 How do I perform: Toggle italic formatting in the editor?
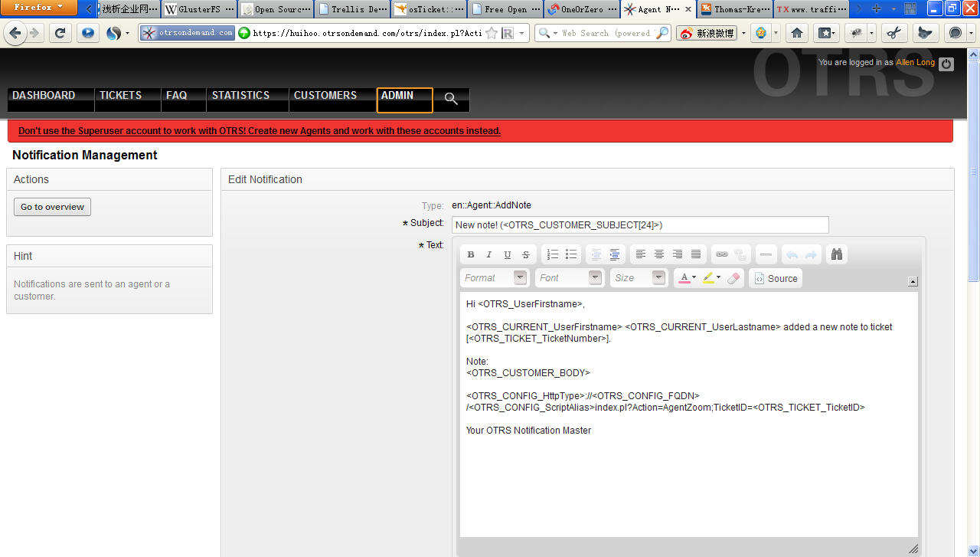point(489,254)
